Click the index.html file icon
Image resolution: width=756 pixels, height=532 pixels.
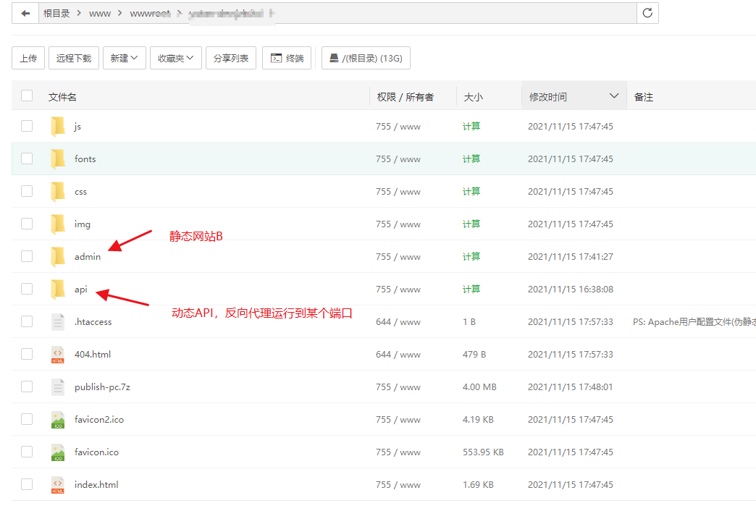pos(58,484)
